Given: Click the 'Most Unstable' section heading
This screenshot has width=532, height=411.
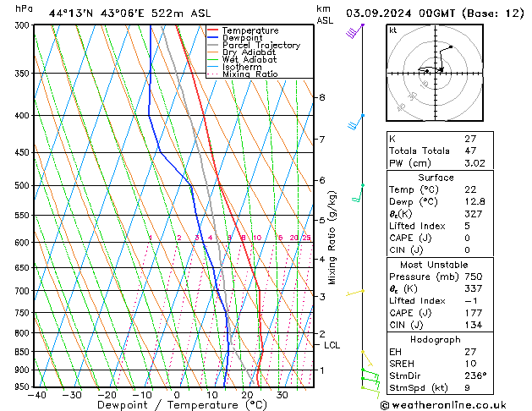Looking at the screenshot, I should click(x=434, y=265).
